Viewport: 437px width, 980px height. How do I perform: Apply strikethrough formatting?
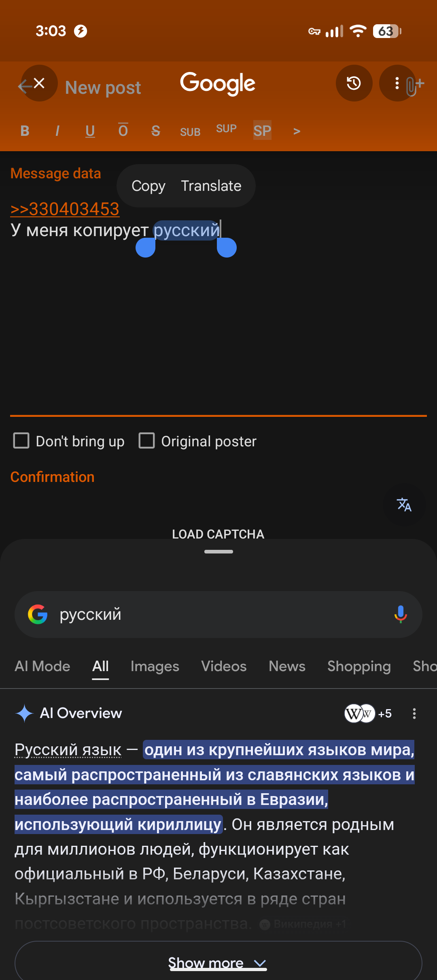[156, 131]
